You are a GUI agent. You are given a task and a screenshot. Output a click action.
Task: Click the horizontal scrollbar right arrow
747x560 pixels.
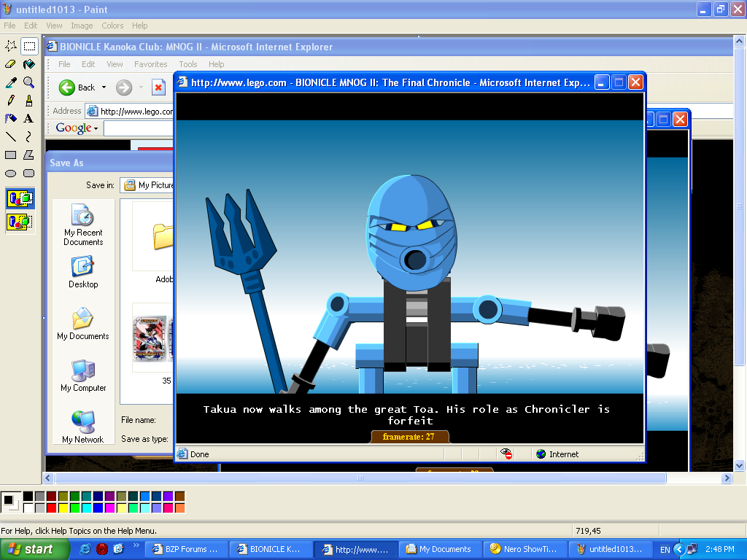tap(727, 478)
